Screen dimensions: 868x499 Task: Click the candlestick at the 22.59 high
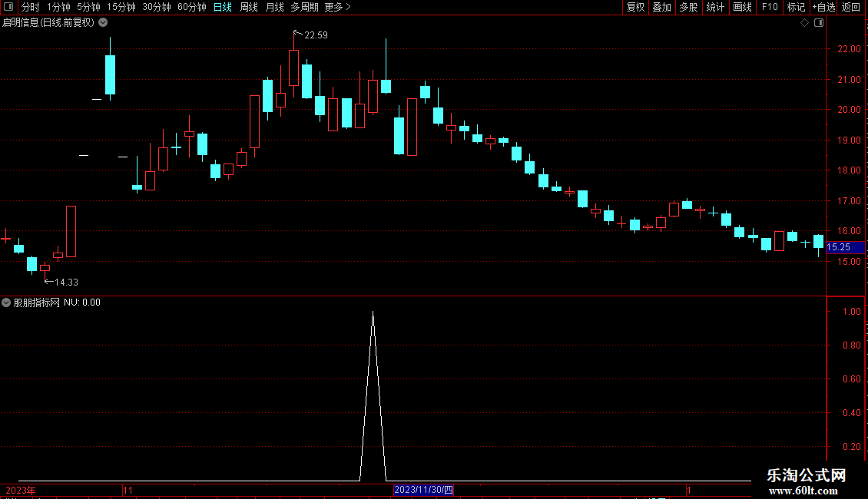click(x=294, y=68)
